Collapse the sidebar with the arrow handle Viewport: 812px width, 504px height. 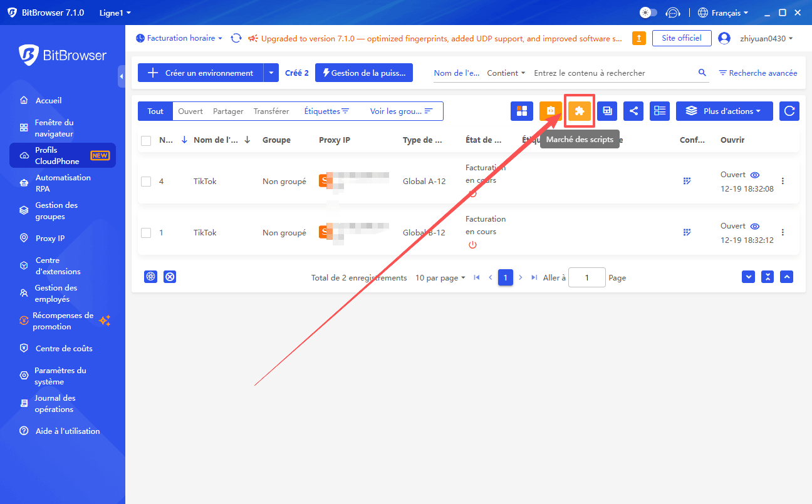click(x=121, y=76)
